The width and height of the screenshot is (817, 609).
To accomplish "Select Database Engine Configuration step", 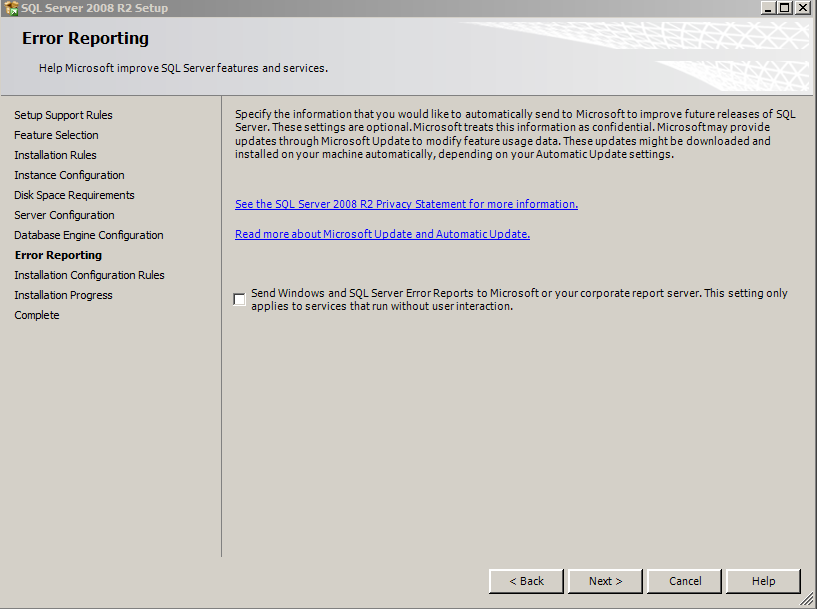I will [x=89, y=235].
